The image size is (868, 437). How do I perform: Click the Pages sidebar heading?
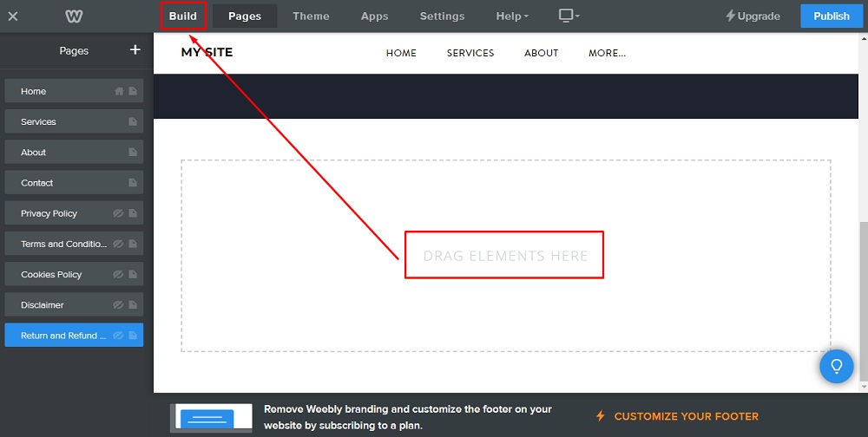pos(74,51)
